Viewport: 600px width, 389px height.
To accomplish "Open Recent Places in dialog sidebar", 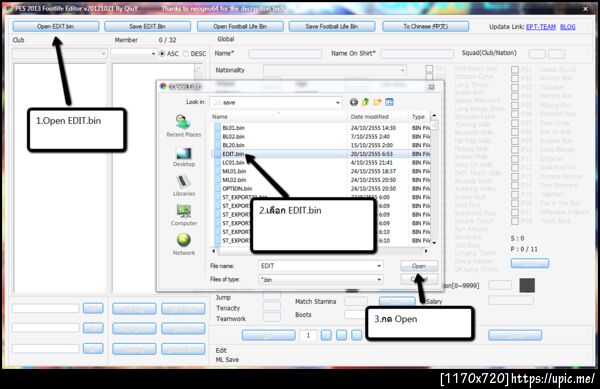I will point(184,126).
